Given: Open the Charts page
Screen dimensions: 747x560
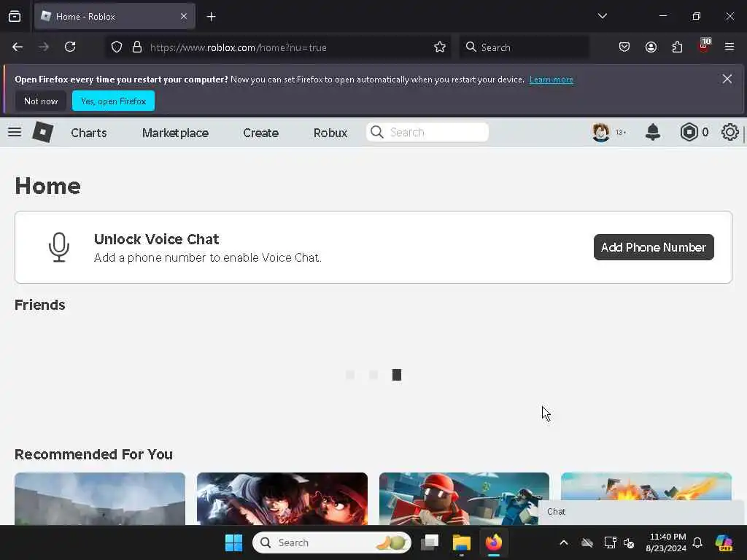Looking at the screenshot, I should (88, 133).
